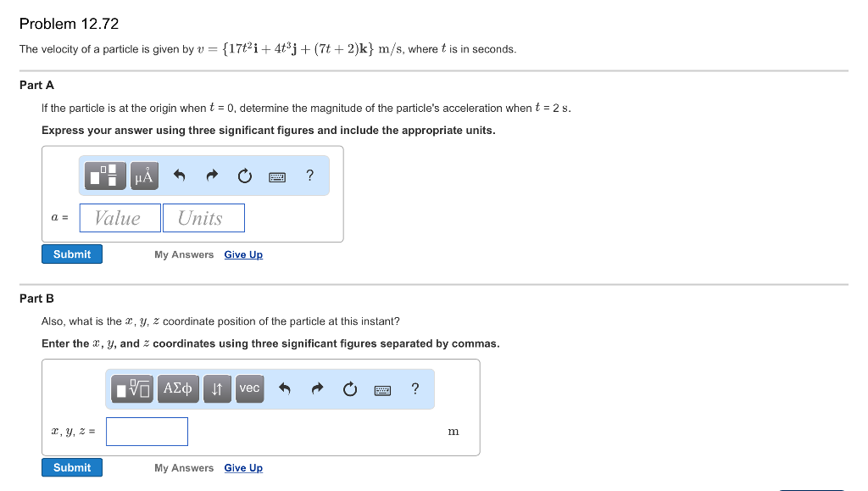Viewport: 868px width, 491px height.
Task: Click the redo arrow in Part B toolbar
Action: [x=317, y=388]
